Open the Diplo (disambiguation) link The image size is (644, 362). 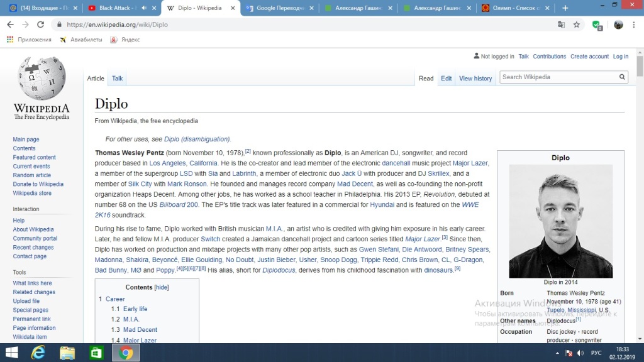click(x=197, y=139)
